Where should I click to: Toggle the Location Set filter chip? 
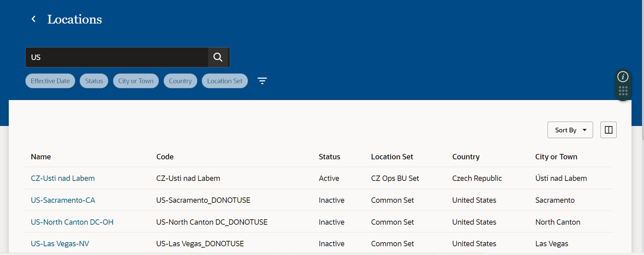click(x=225, y=81)
